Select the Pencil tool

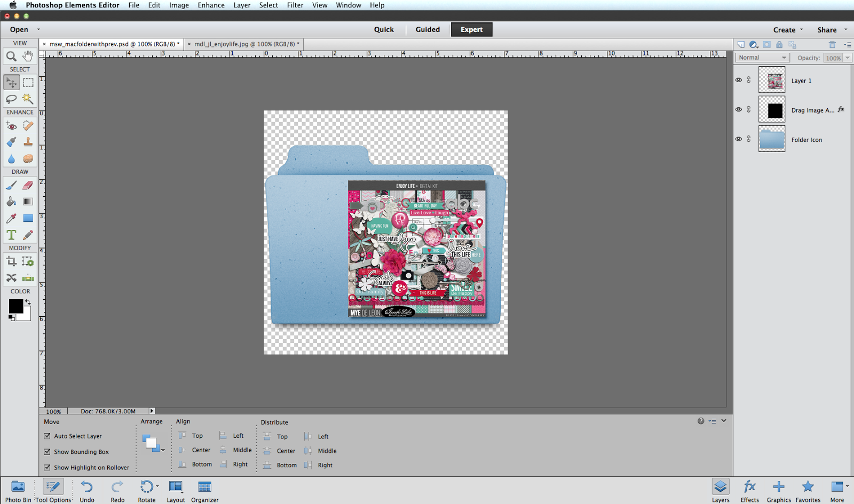tap(28, 235)
